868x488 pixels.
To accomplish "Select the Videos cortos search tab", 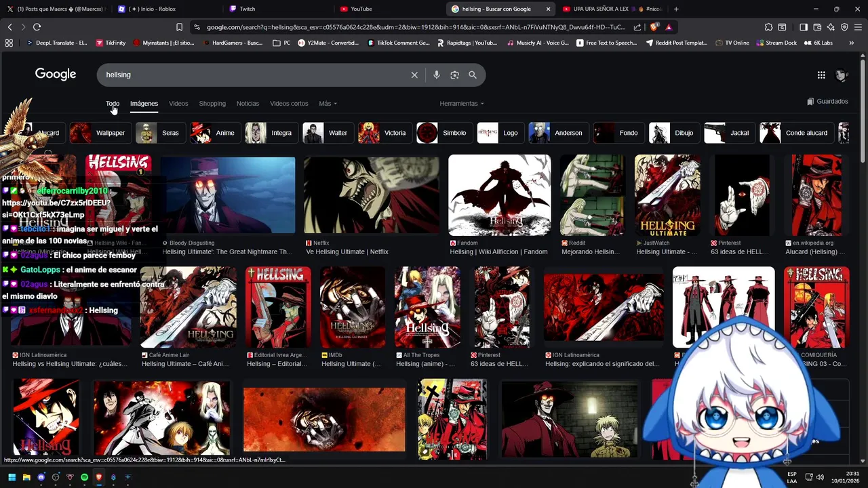I will [289, 104].
